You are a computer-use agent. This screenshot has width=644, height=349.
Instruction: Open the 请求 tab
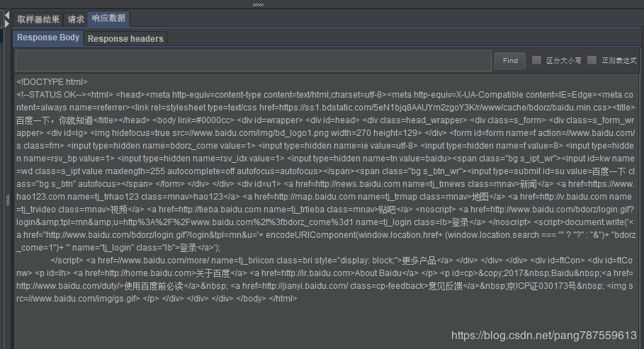coord(76,19)
